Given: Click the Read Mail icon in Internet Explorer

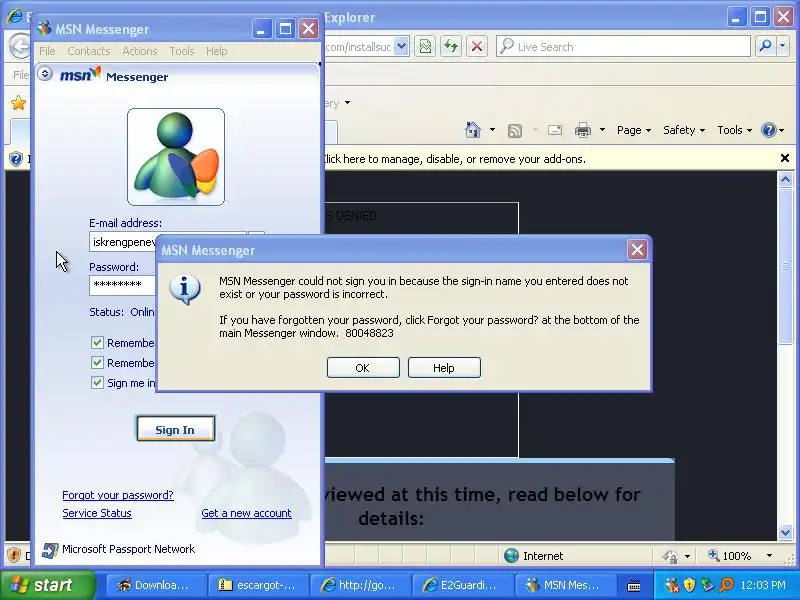Looking at the screenshot, I should pyautogui.click(x=555, y=130).
